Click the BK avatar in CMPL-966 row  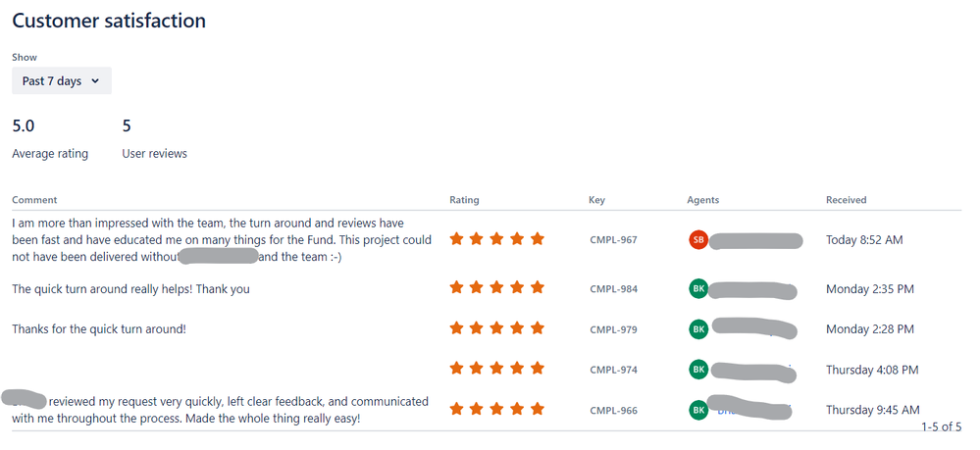tap(698, 410)
